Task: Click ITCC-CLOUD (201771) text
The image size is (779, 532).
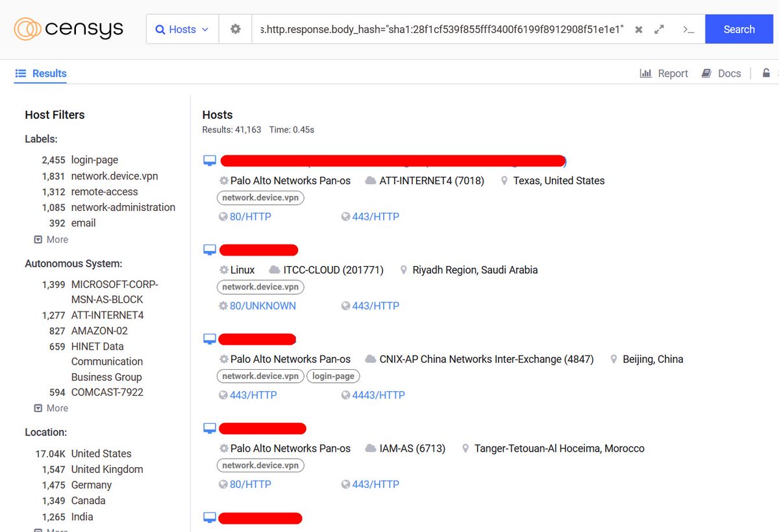Action: click(x=333, y=270)
